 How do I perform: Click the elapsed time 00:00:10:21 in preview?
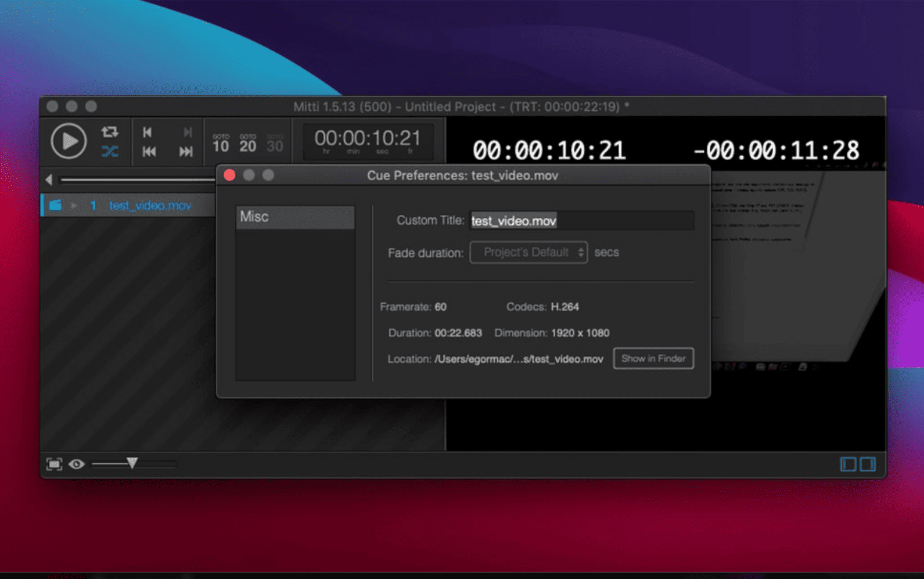pos(549,151)
